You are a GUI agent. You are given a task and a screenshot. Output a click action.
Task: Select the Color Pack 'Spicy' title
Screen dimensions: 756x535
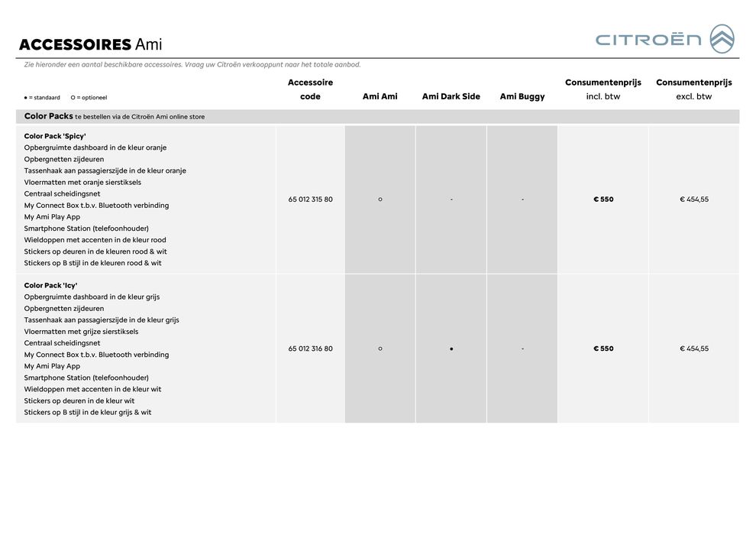(55, 136)
